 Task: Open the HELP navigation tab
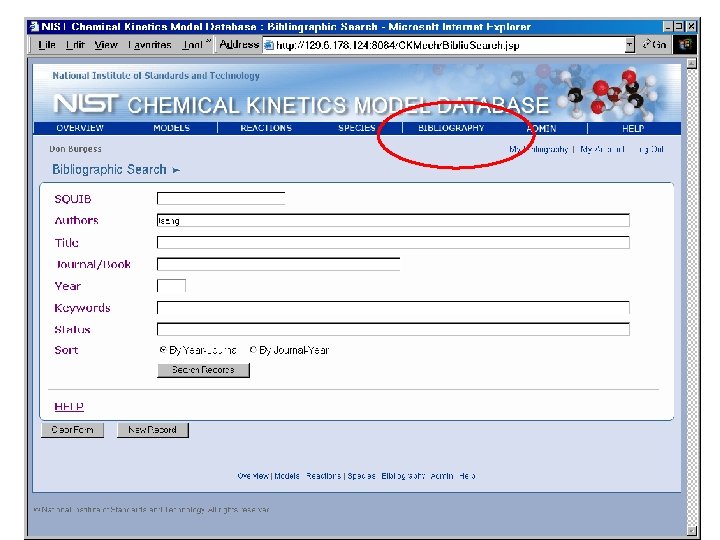tap(633, 129)
